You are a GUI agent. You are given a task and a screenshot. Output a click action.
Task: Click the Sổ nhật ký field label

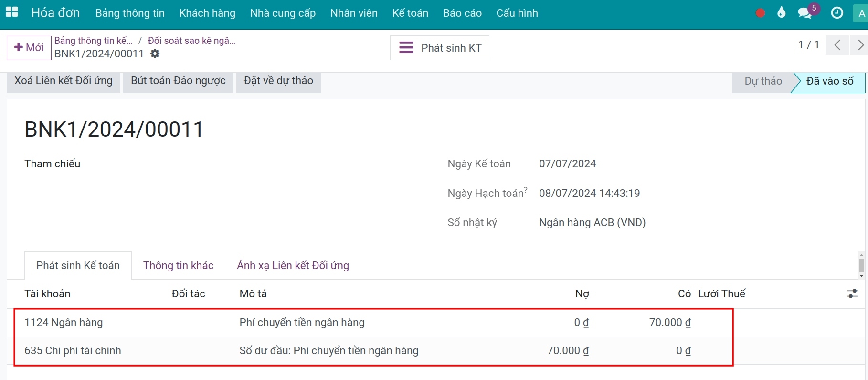[x=472, y=223]
